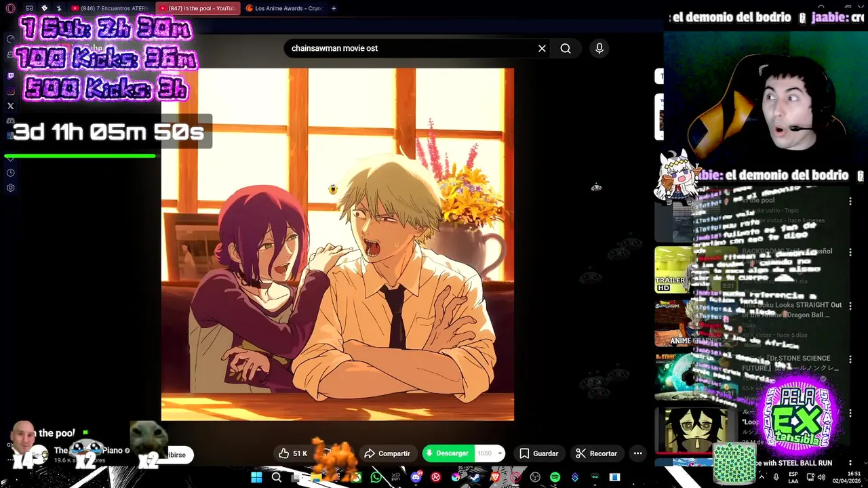
Task: Open X (Twitter) from the Opera sidebar
Action: coord(10,106)
